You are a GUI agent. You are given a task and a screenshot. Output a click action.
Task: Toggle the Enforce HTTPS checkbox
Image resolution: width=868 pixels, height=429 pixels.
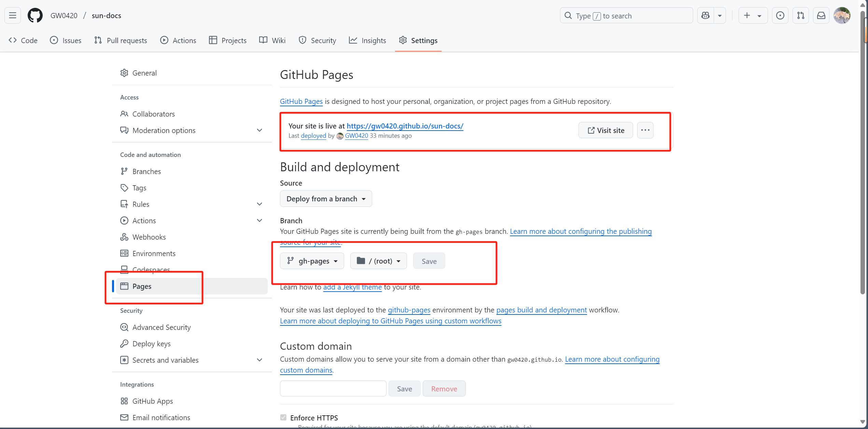[283, 417]
